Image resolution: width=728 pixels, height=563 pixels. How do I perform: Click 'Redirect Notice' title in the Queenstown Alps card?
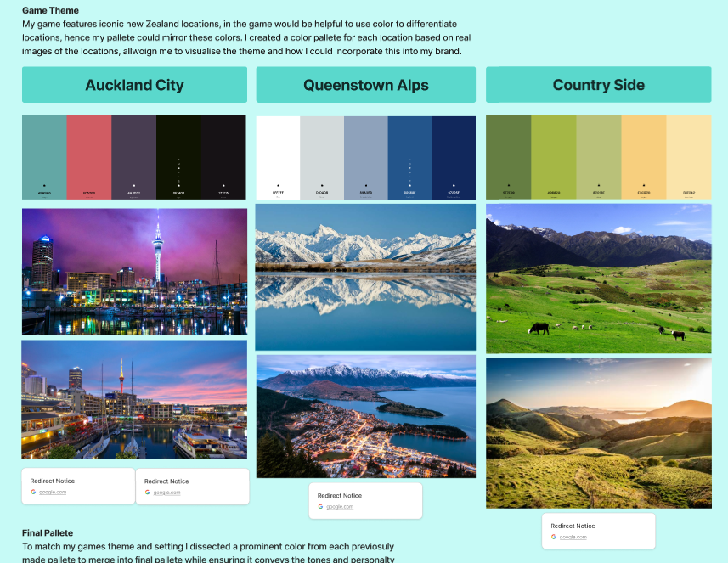click(x=340, y=496)
